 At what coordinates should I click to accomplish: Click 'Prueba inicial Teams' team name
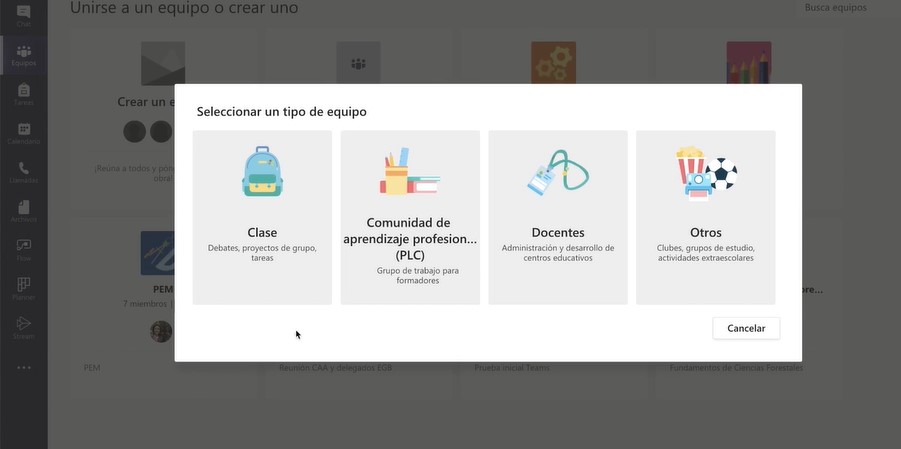[511, 368]
